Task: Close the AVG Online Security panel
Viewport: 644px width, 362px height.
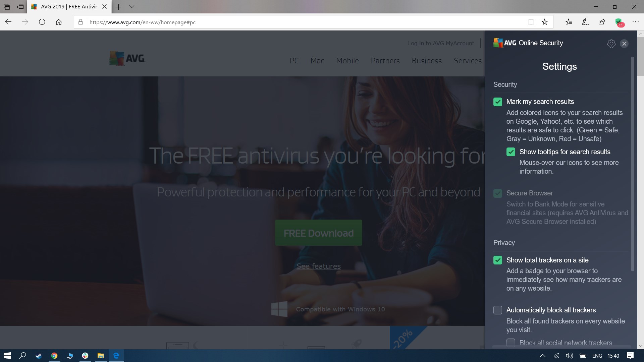Action: (x=624, y=44)
